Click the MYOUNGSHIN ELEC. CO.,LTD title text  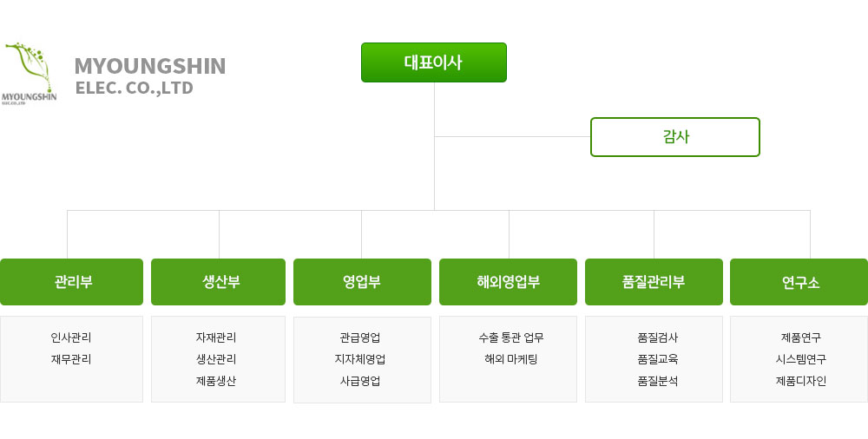[150, 75]
